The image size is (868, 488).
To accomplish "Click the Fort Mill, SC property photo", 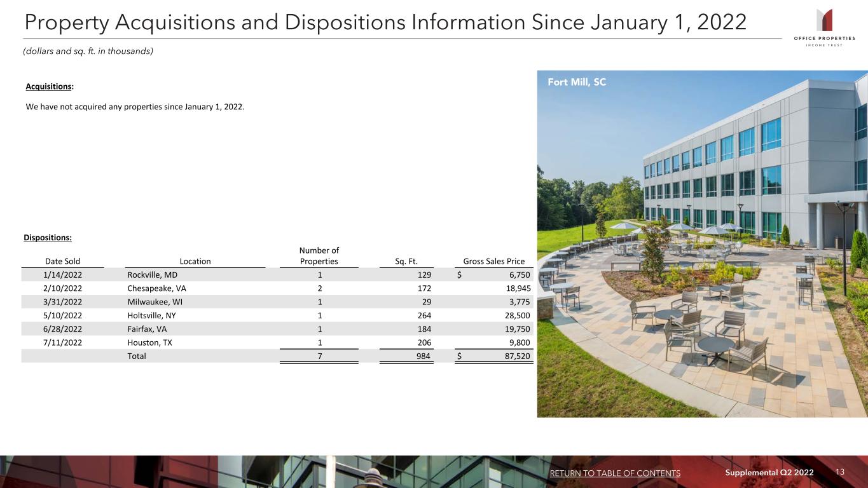I will 702,243.
